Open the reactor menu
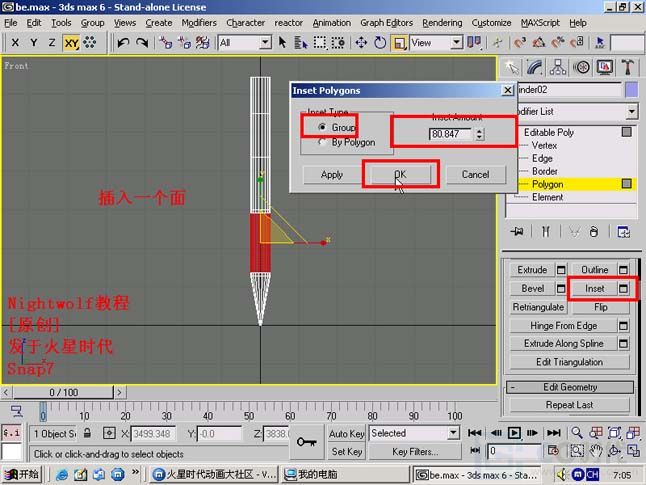Image resolution: width=646 pixels, height=485 pixels. [x=288, y=23]
